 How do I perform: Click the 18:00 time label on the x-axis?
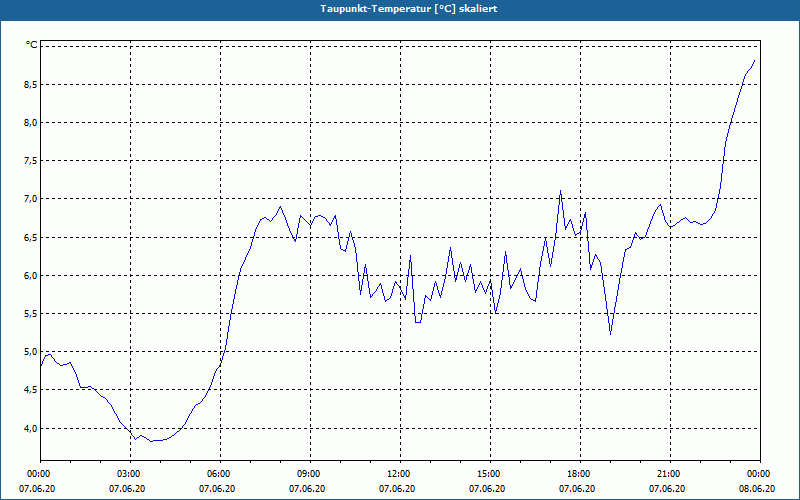point(577,474)
